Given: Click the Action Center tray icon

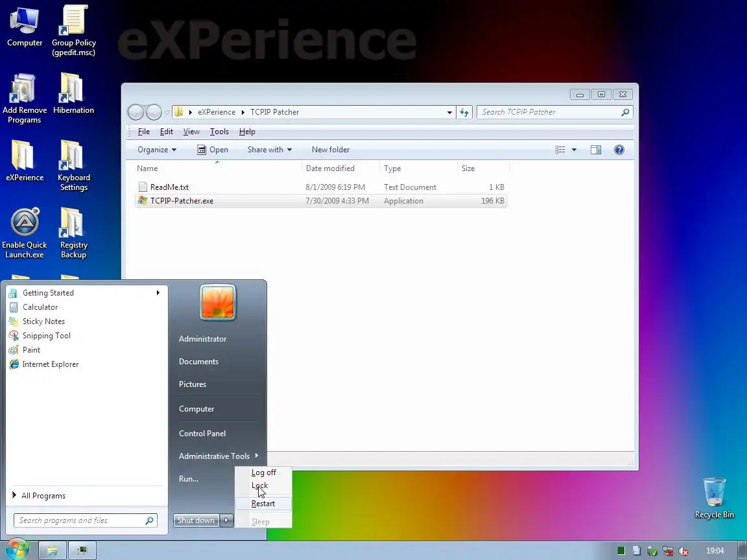Looking at the screenshot, I should click(x=637, y=550).
